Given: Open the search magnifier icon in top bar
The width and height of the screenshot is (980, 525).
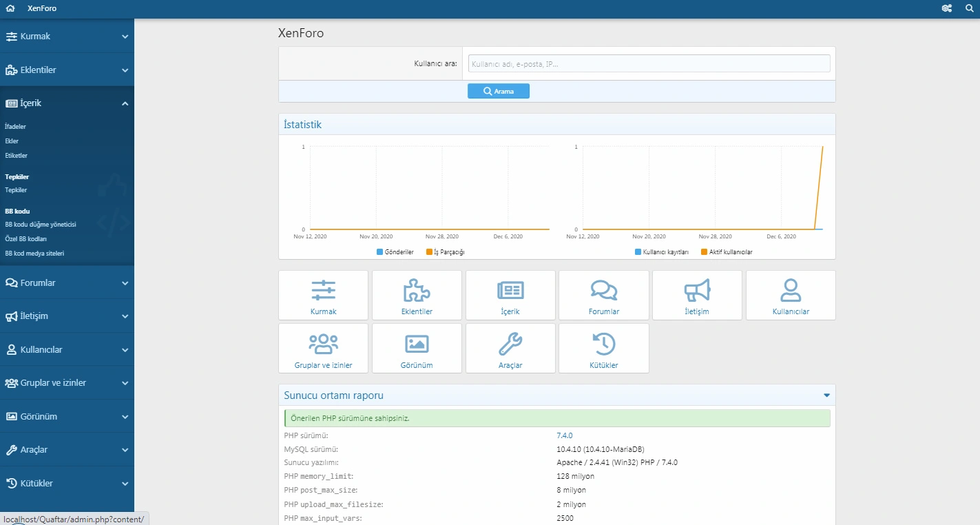Looking at the screenshot, I should tap(969, 8).
